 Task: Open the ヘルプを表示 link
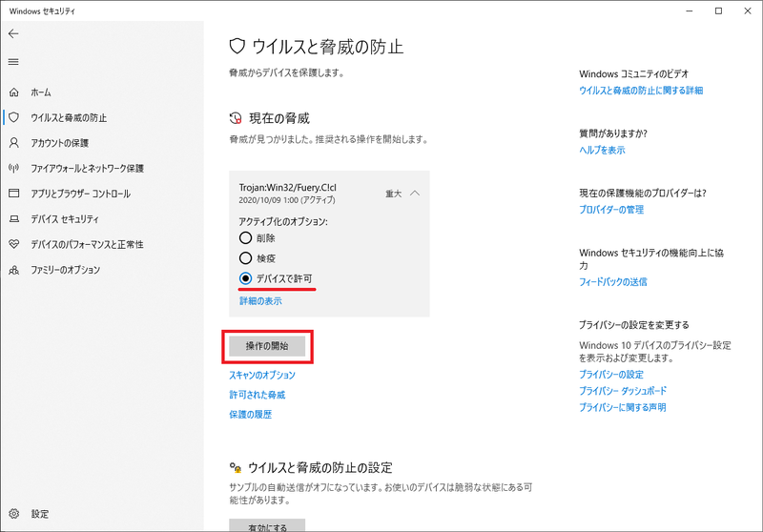[x=602, y=150]
